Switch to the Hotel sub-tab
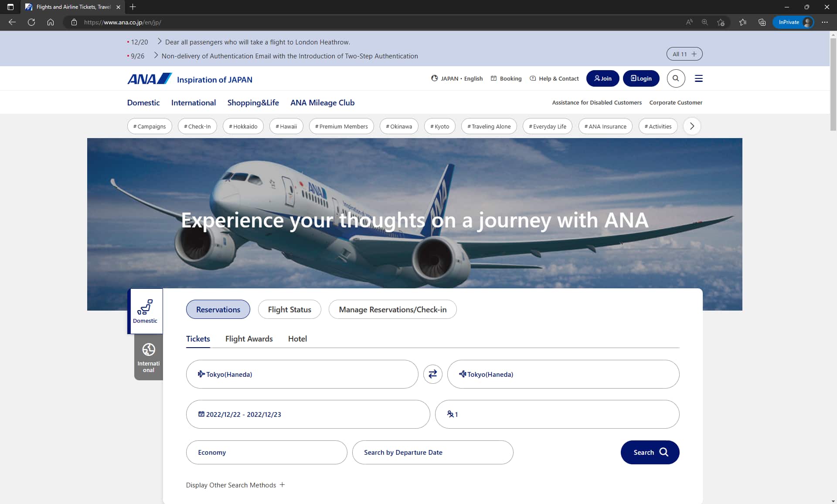 297,339
